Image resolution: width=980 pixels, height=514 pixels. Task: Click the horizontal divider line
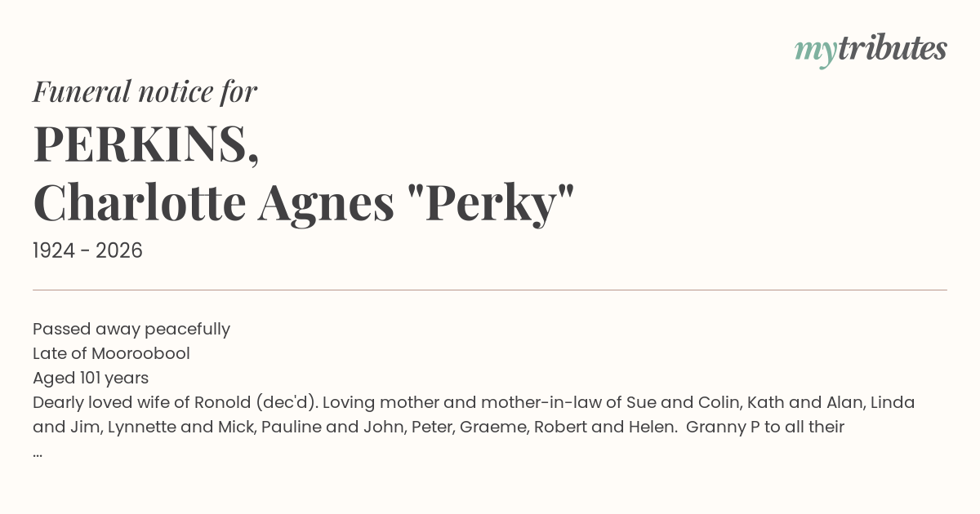pos(490,290)
